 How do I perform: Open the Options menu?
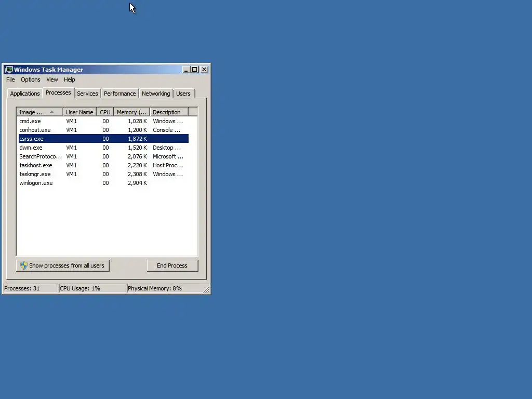(x=31, y=79)
